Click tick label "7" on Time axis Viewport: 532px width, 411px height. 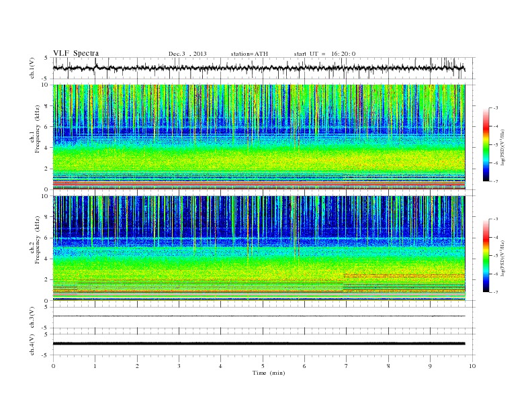pos(347,366)
